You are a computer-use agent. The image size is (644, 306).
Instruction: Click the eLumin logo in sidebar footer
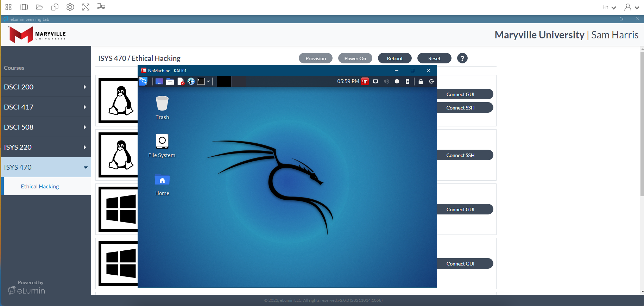(x=27, y=291)
